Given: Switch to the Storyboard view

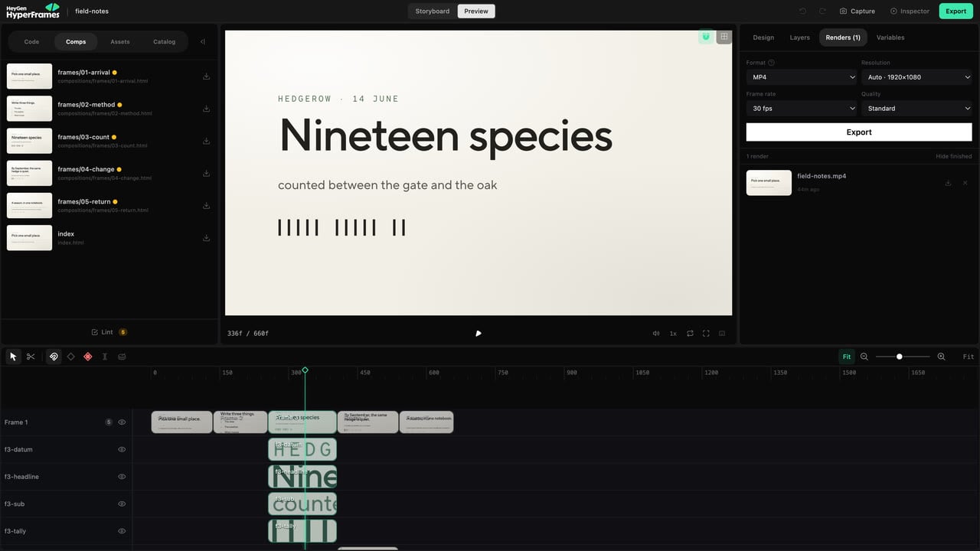Looking at the screenshot, I should [433, 11].
